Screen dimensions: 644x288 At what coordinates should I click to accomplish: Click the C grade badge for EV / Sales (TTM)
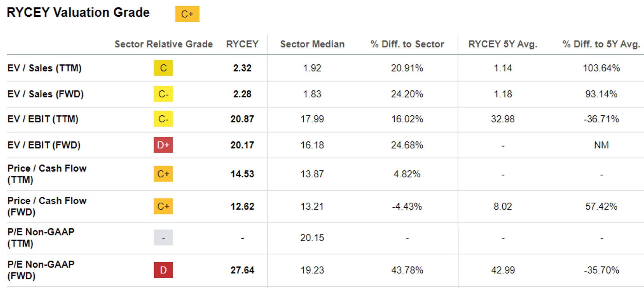(x=163, y=68)
